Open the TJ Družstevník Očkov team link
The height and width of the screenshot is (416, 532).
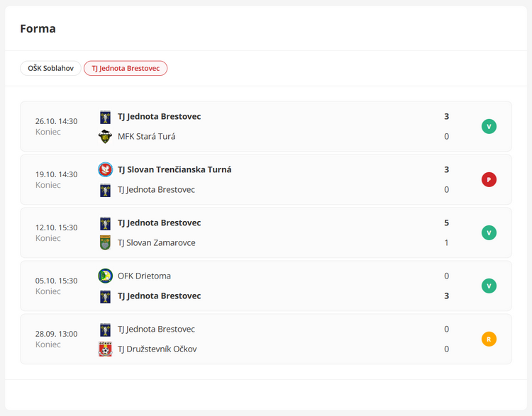(157, 349)
